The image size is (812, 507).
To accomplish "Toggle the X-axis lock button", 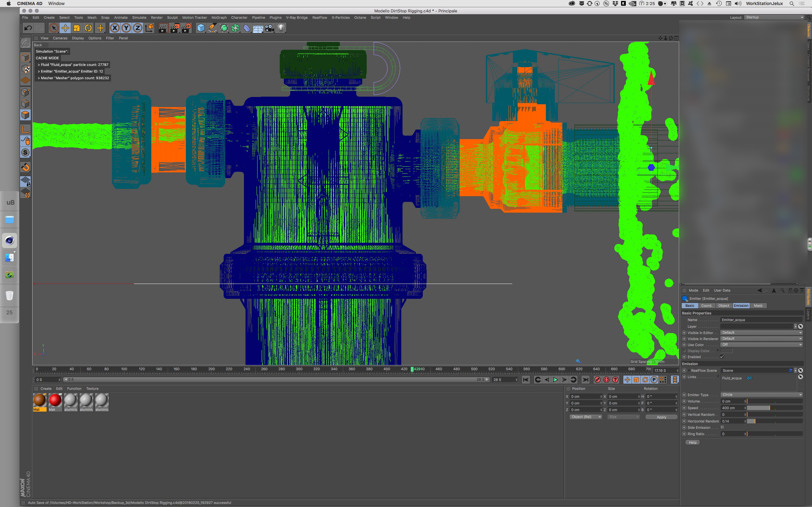I will click(x=115, y=28).
